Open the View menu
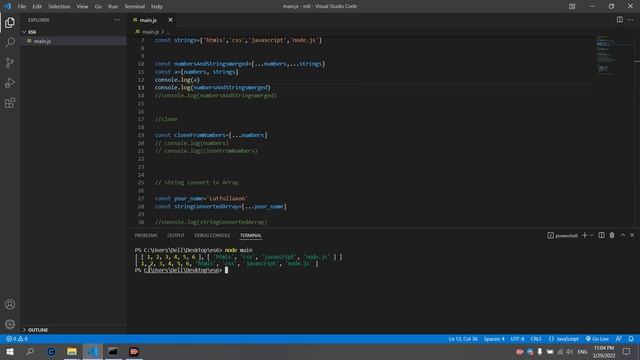The height and width of the screenshot is (360, 640). [x=82, y=7]
